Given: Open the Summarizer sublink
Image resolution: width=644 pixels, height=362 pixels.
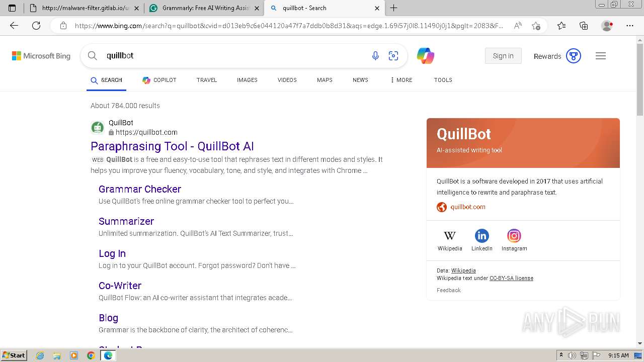Looking at the screenshot, I should coord(126,221).
